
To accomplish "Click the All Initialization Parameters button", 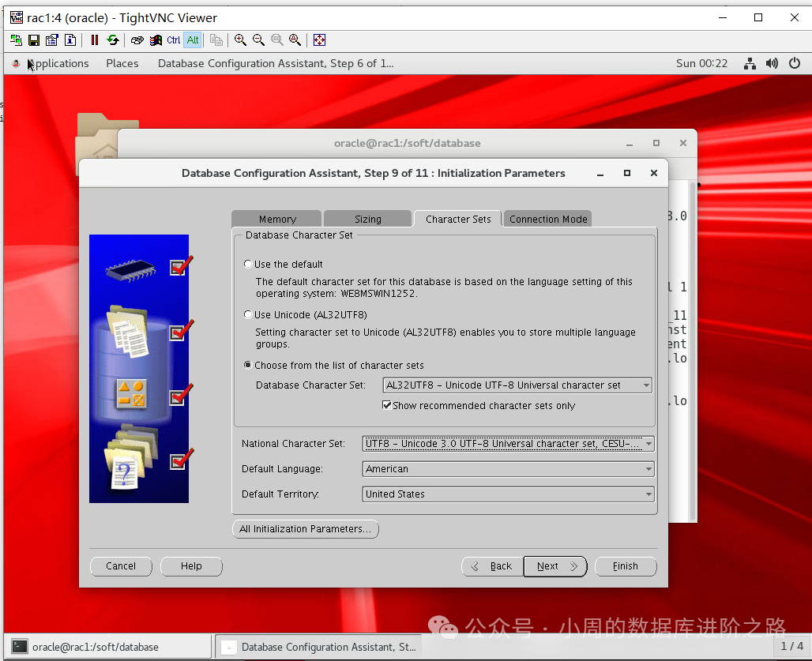I will pyautogui.click(x=306, y=529).
